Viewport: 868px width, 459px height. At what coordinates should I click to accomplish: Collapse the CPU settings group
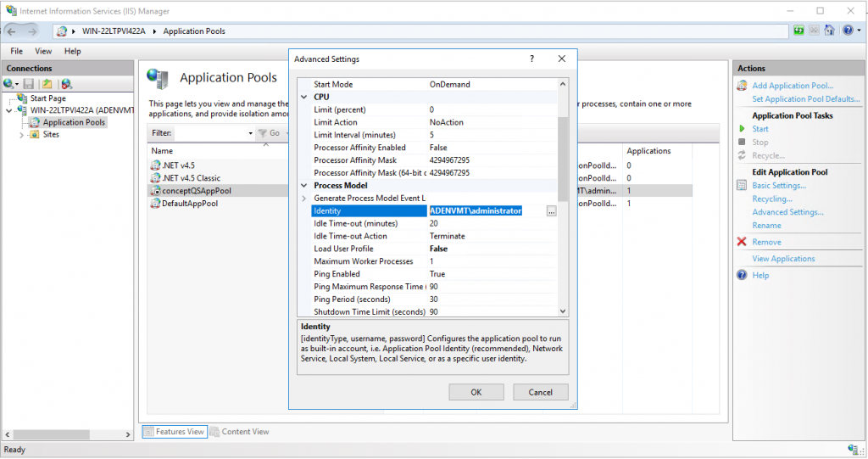click(x=304, y=97)
